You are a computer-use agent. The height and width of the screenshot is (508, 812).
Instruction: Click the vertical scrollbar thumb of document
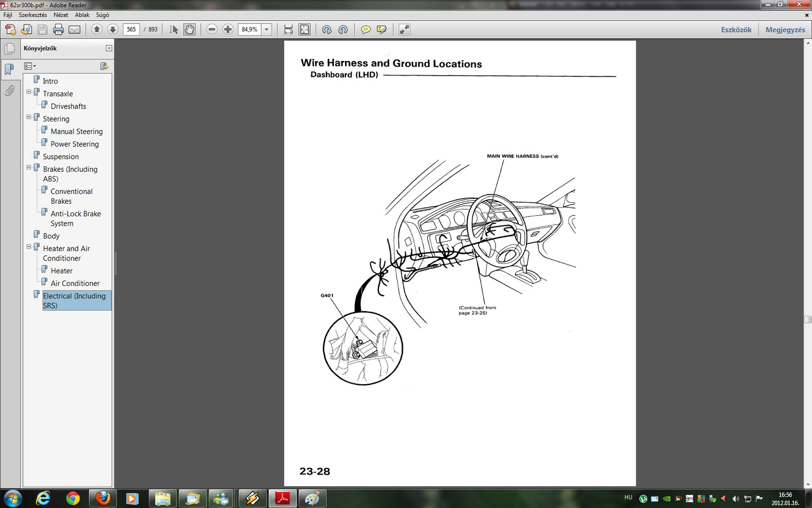click(x=807, y=320)
